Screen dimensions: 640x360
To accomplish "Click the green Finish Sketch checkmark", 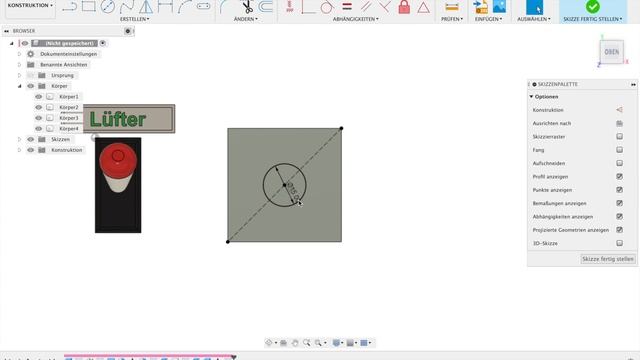I will (593, 7).
